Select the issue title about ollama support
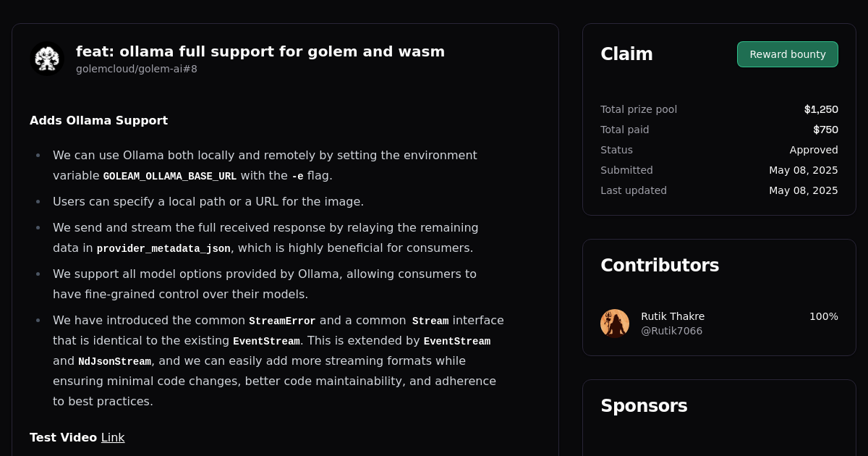 tap(260, 51)
